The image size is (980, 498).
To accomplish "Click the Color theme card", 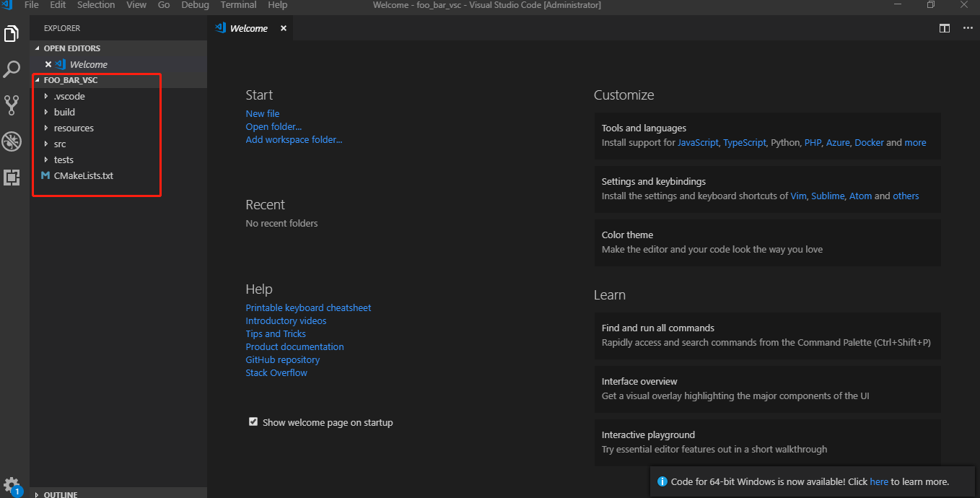I will tap(767, 243).
